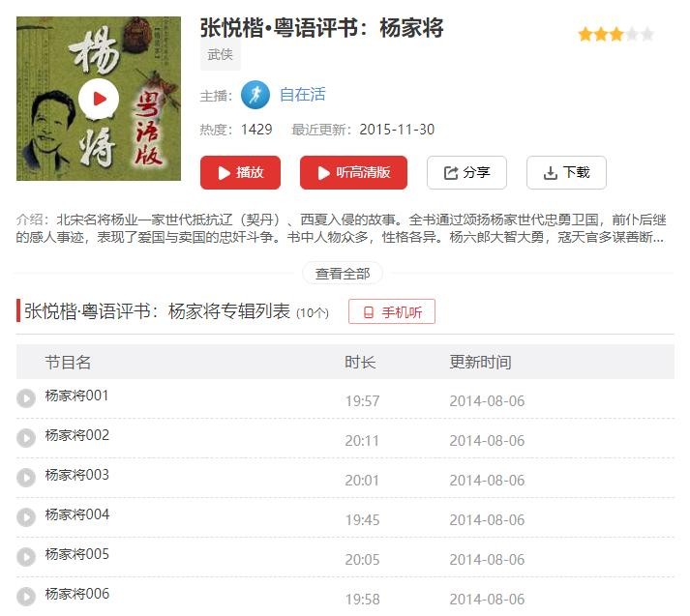Download the album via 下载 button
The image size is (690, 616).
(x=566, y=173)
